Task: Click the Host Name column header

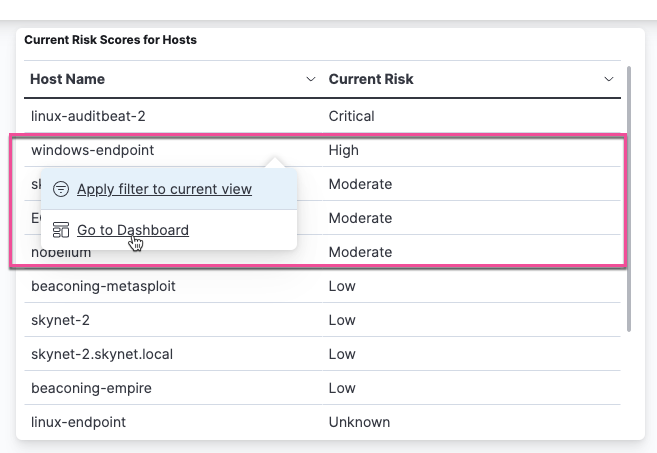Action: pos(68,79)
